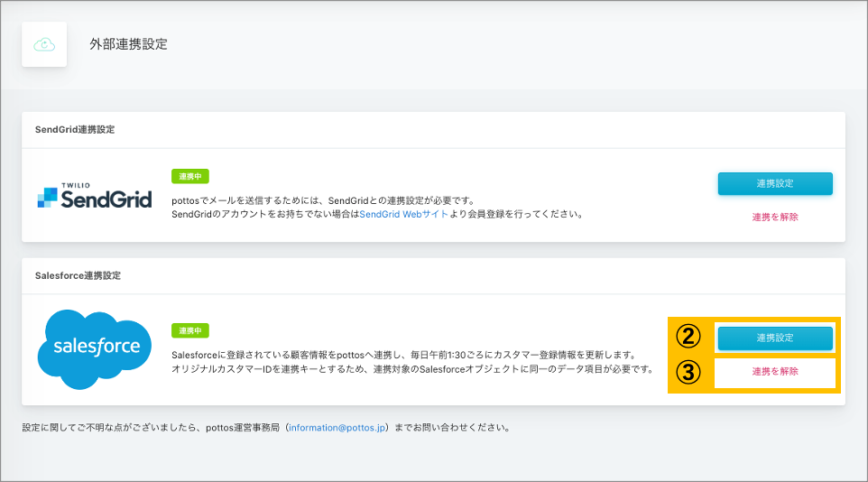The height and width of the screenshot is (482, 868).
Task: Click text pottosでメールを送信するためには
Action: coord(245,200)
